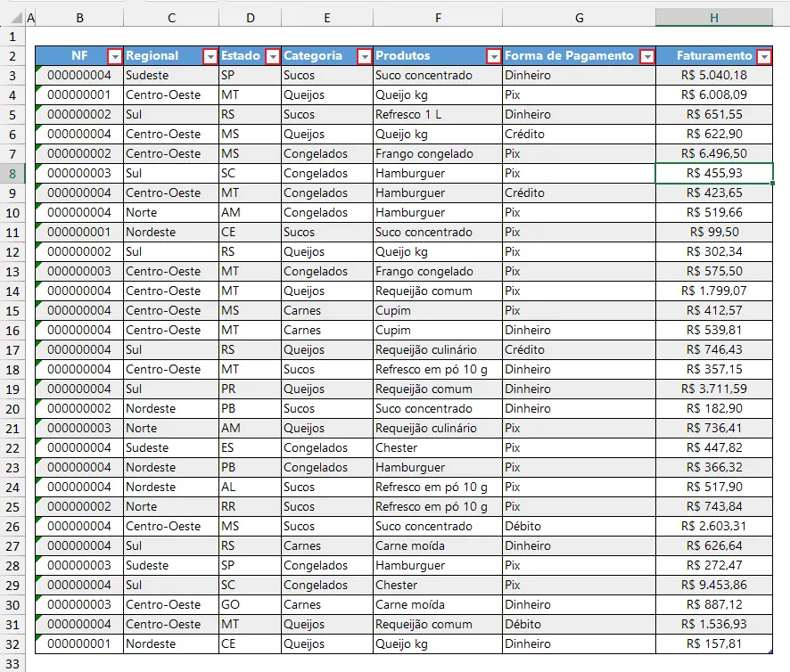Click NF 00000003 cell in row 8
The width and height of the screenshot is (790, 672).
point(79,173)
